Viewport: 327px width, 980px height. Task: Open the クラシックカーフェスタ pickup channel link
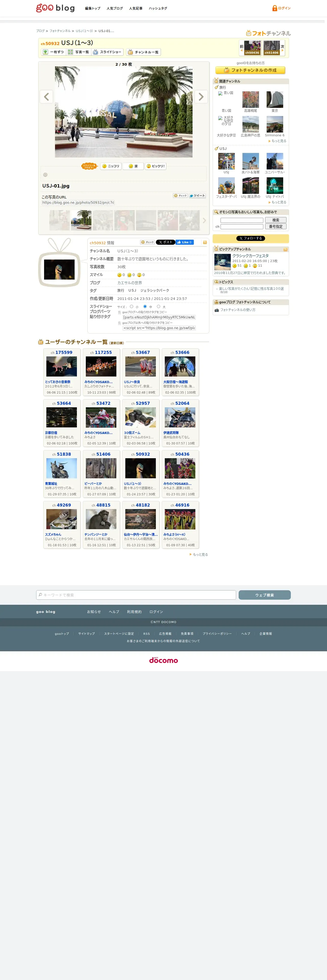(x=251, y=256)
